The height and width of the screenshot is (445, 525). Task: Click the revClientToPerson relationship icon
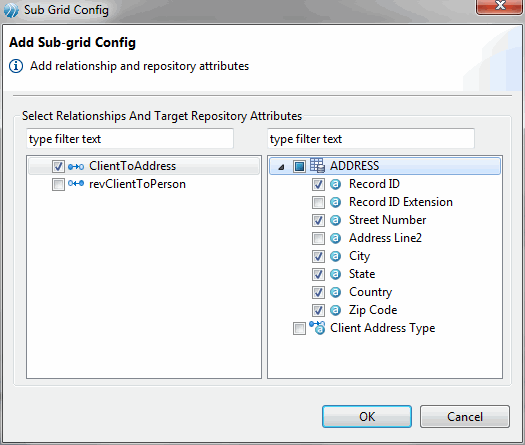coord(76,183)
